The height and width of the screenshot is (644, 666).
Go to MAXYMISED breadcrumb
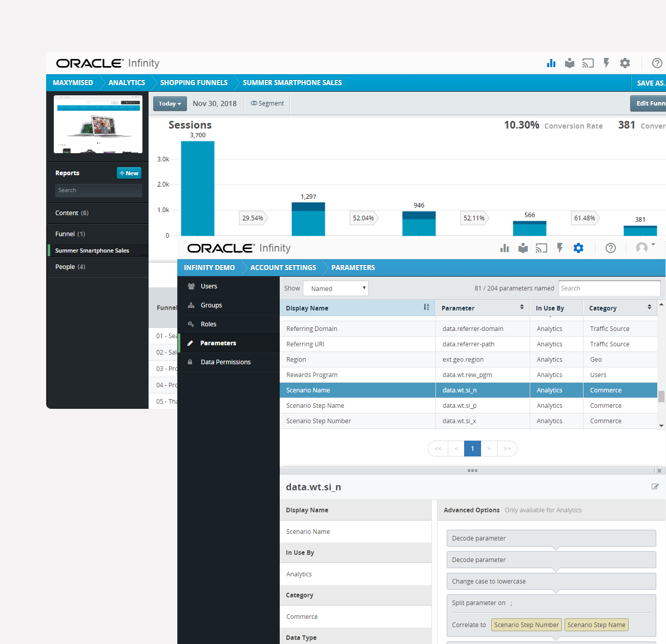[73, 82]
